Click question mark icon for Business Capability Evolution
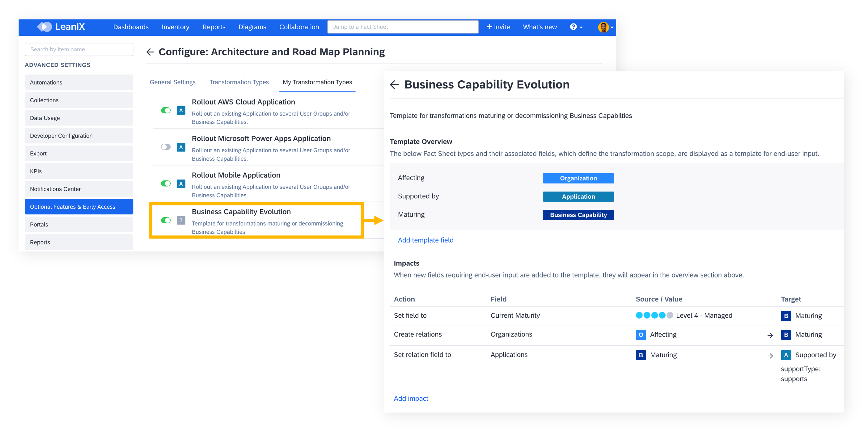 coord(181,220)
